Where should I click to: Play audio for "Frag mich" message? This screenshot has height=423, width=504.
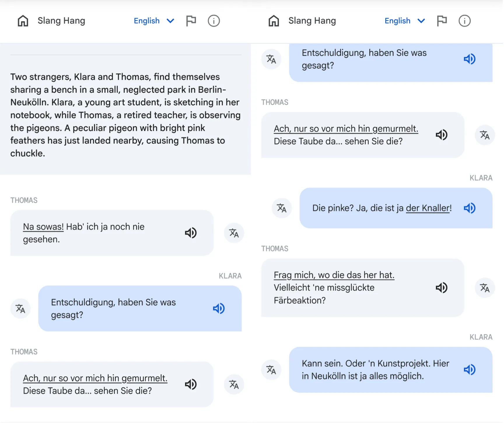pos(441,288)
